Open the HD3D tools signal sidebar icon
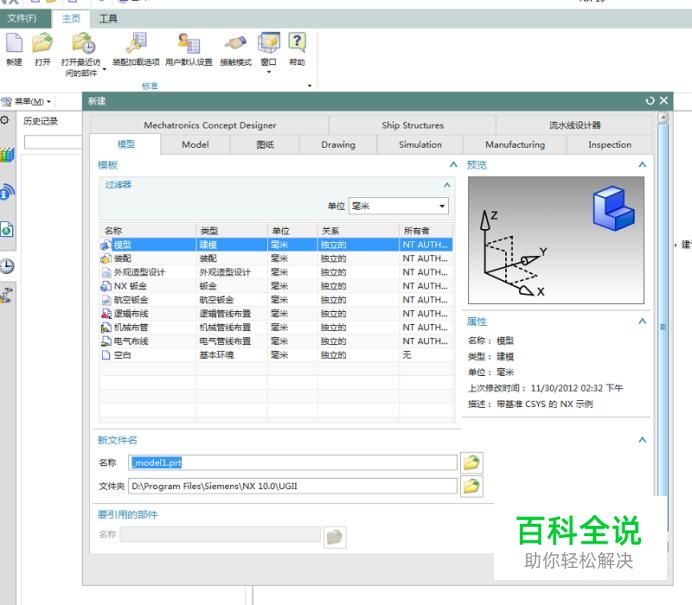The image size is (692, 605). point(7,192)
